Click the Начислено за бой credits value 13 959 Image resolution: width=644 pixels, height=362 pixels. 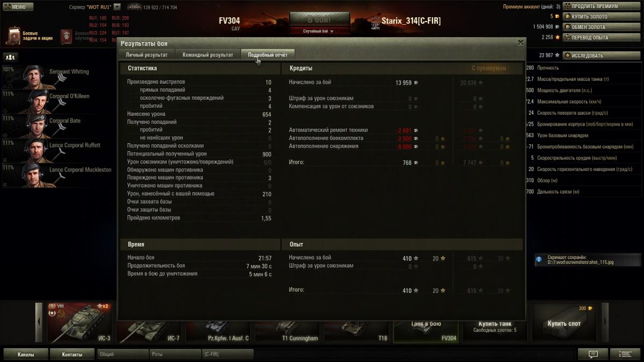point(404,83)
